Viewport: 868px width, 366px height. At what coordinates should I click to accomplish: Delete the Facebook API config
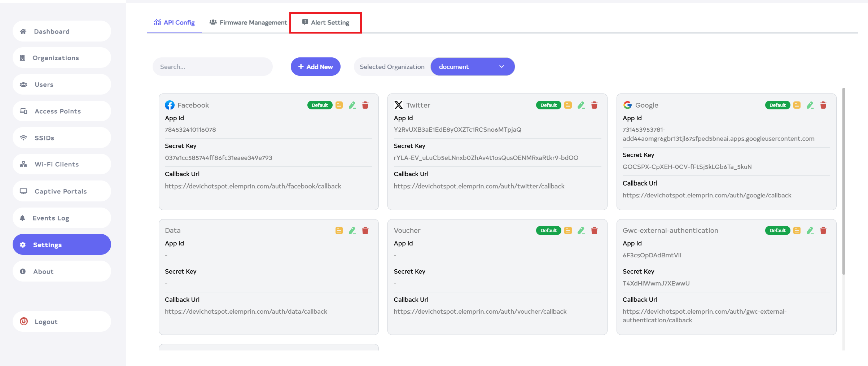point(365,105)
